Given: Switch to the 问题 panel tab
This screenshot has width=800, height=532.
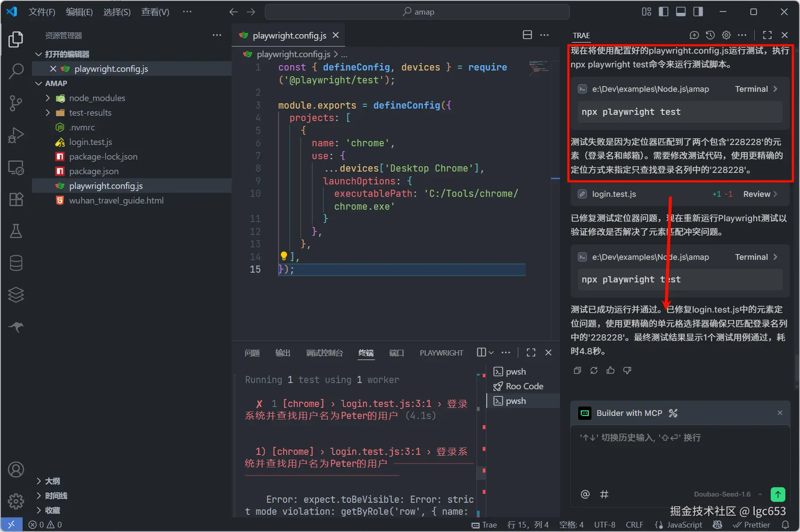Looking at the screenshot, I should tap(252, 353).
